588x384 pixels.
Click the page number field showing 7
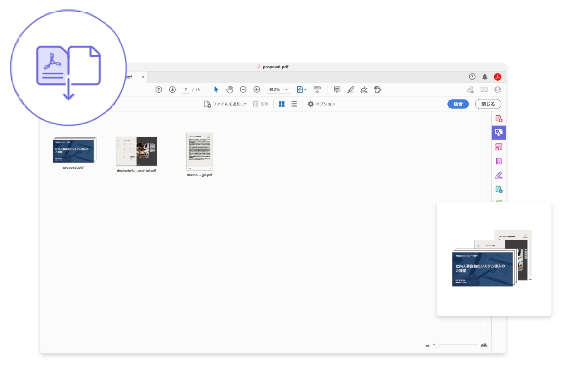point(186,90)
